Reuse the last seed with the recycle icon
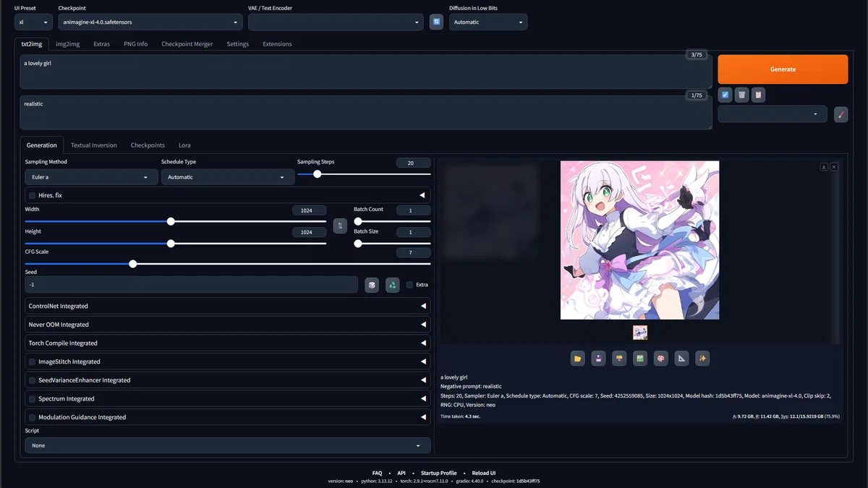 tap(392, 285)
